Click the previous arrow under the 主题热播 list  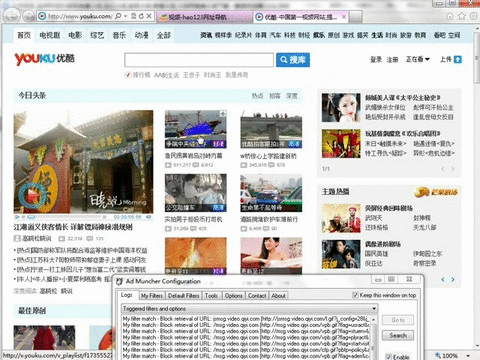tap(443, 279)
